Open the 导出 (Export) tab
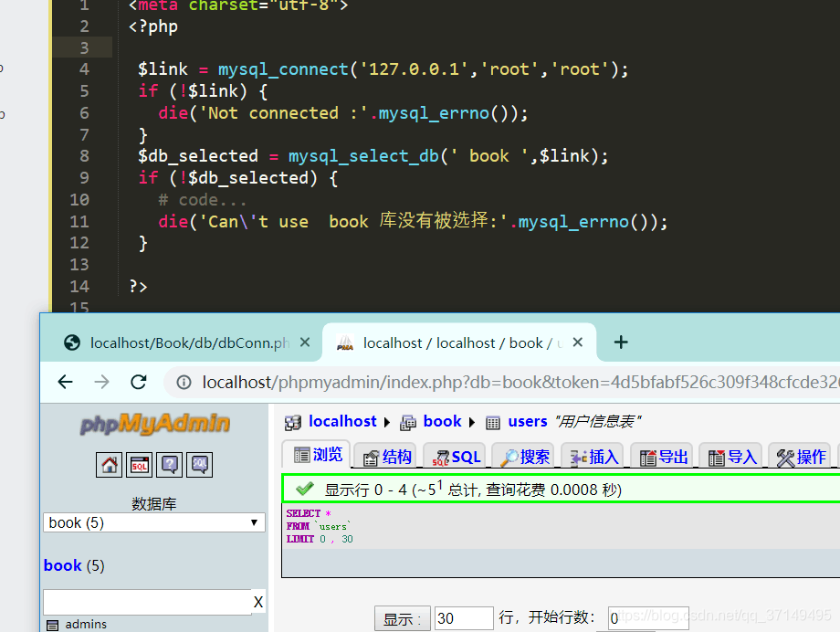Screen dimensions: 840x632 [663, 457]
